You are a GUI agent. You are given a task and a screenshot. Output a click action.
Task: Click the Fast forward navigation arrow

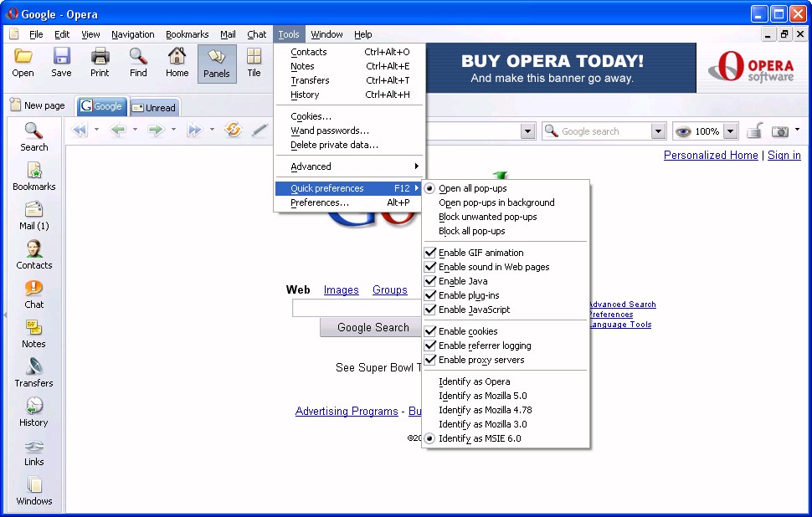(195, 130)
